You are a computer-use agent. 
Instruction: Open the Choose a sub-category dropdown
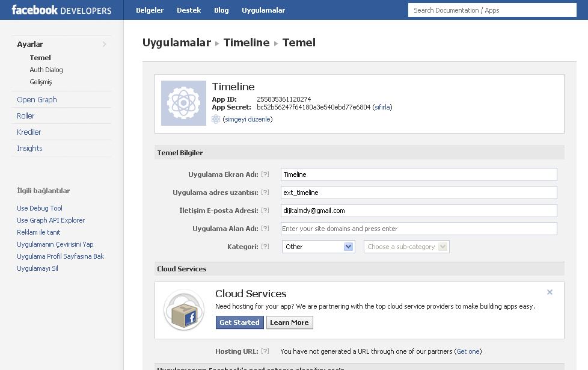tap(406, 247)
